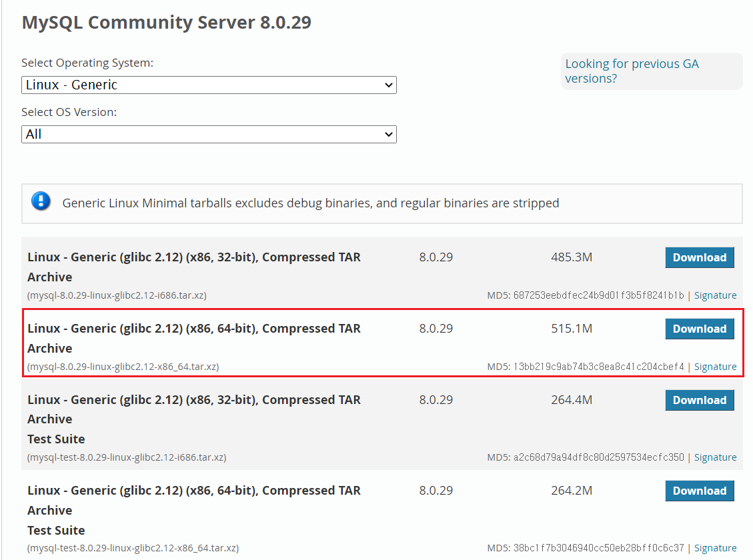Click the Generic Linux Minimal tarballs notice text

[x=311, y=203]
